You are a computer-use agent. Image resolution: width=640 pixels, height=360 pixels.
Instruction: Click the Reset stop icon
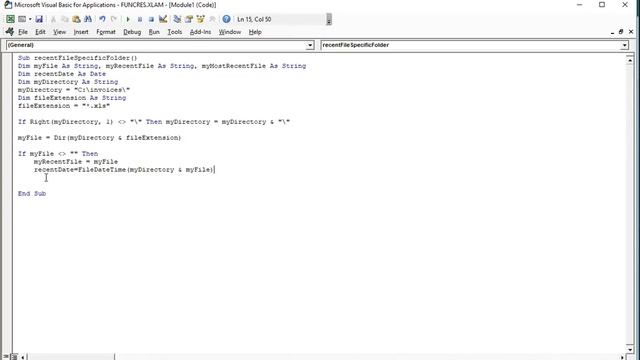point(151,19)
